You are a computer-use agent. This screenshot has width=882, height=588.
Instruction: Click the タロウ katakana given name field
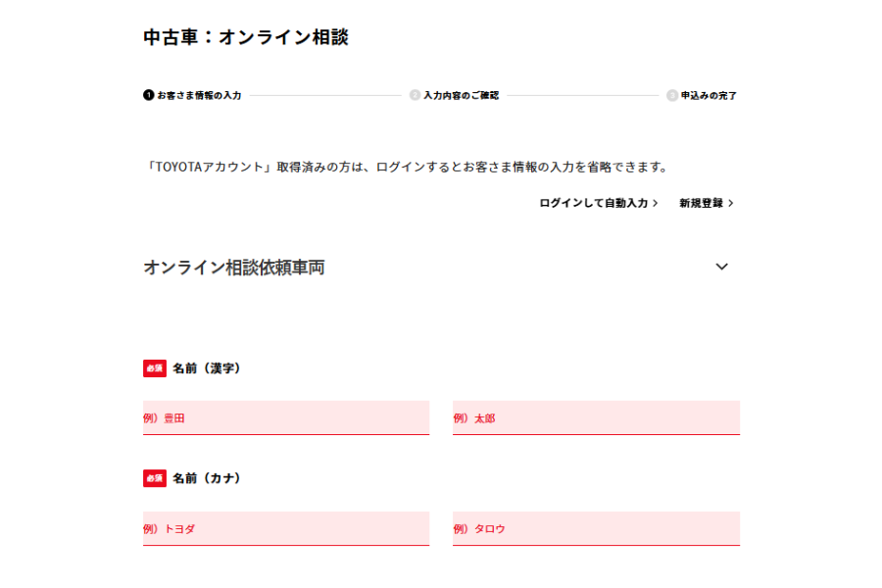(x=596, y=527)
